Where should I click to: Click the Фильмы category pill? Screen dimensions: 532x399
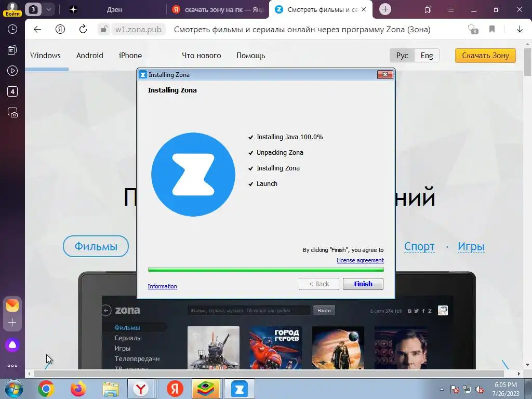96,246
